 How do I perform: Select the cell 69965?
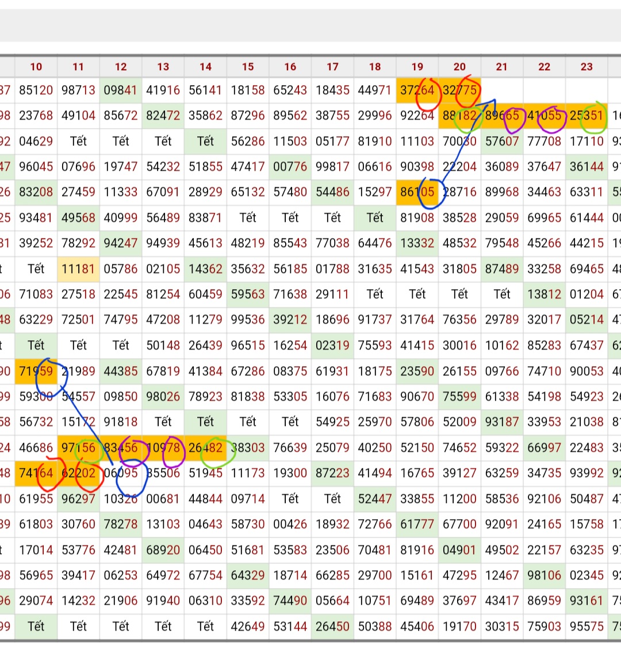(x=545, y=218)
